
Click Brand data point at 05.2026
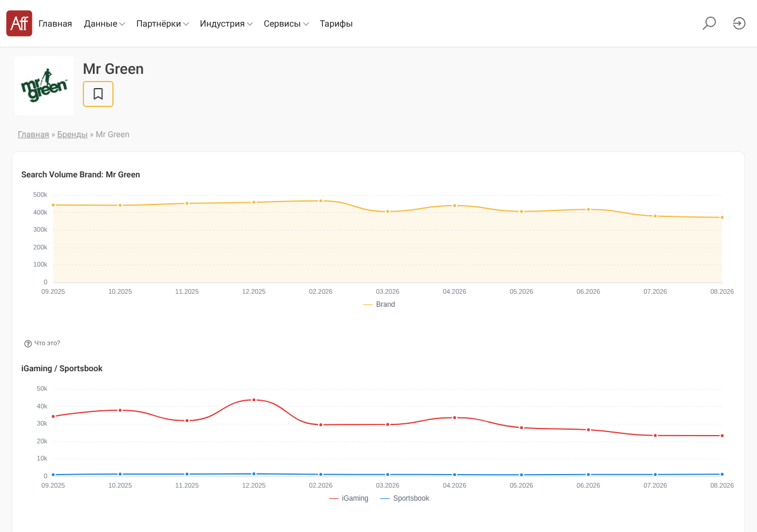522,211
